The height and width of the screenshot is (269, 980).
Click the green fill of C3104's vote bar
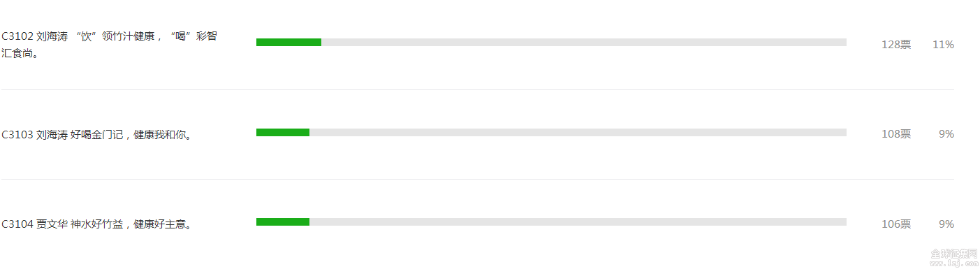click(283, 221)
